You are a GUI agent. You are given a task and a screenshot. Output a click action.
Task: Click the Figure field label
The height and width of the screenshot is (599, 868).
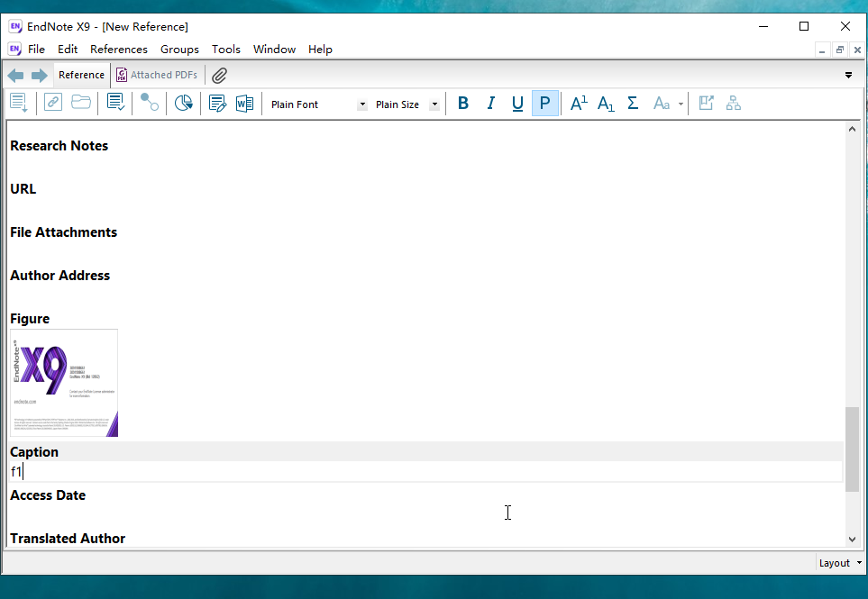tap(30, 319)
